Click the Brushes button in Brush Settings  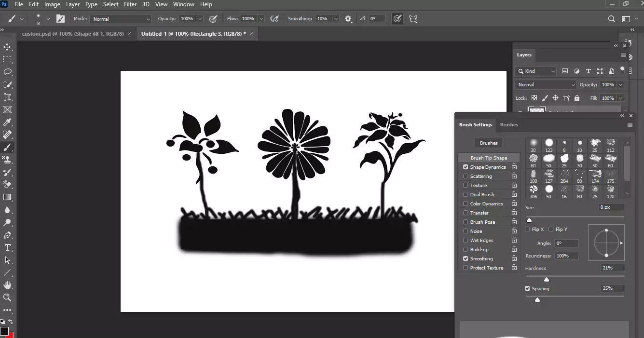[x=489, y=143]
